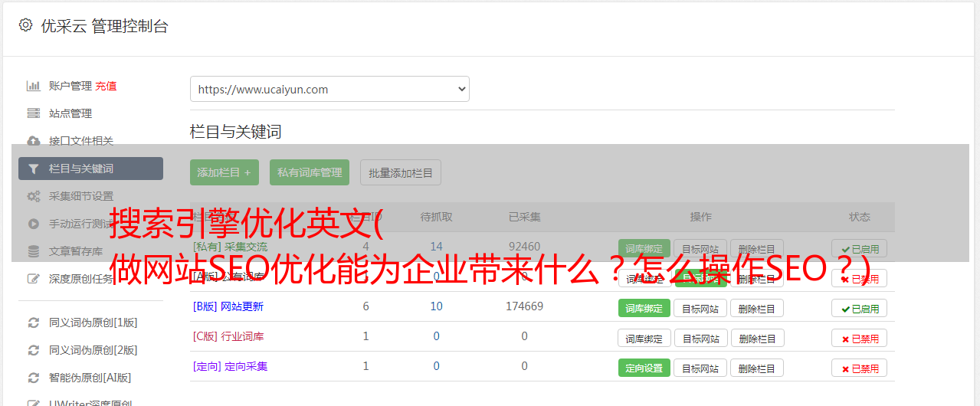Image resolution: width=980 pixels, height=406 pixels.
Task: Click the 已采集 column header
Action: coord(524,217)
